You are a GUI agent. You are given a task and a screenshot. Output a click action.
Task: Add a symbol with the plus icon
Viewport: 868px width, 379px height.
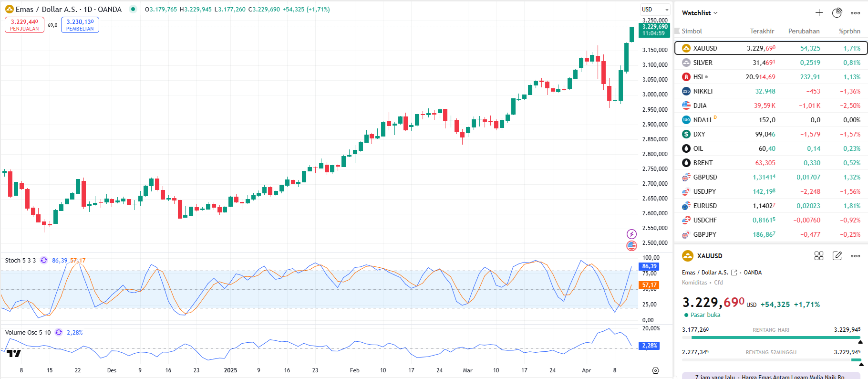tap(819, 13)
